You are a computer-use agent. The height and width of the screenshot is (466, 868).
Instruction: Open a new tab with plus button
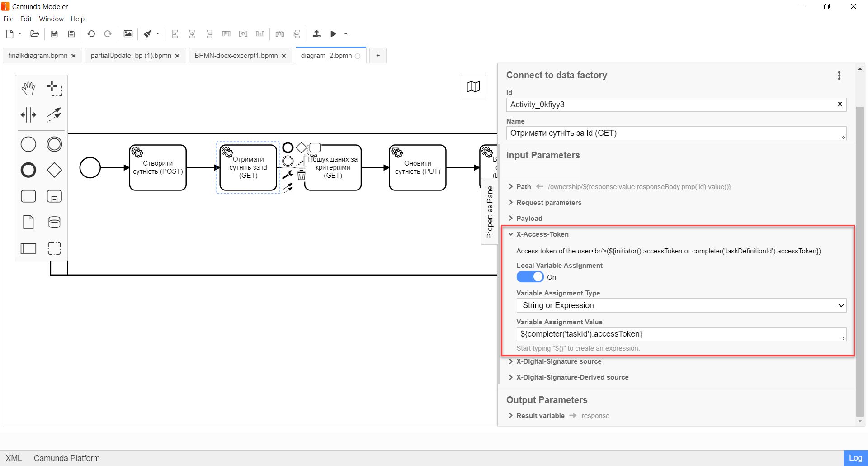(378, 56)
